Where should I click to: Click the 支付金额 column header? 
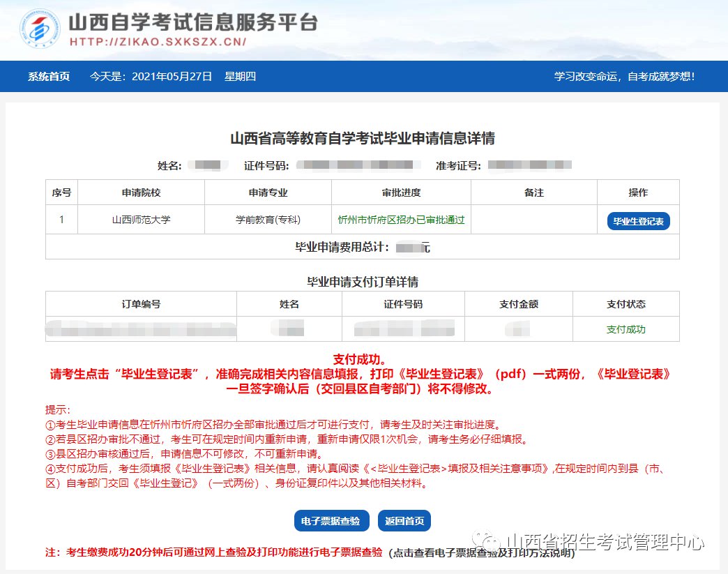click(519, 304)
